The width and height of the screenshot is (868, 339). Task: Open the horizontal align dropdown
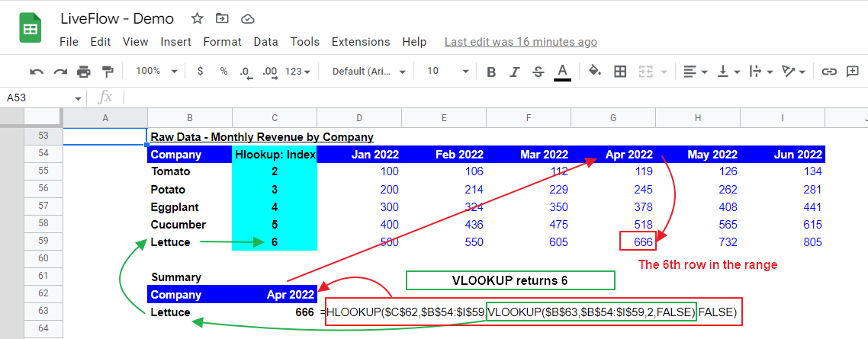(696, 72)
